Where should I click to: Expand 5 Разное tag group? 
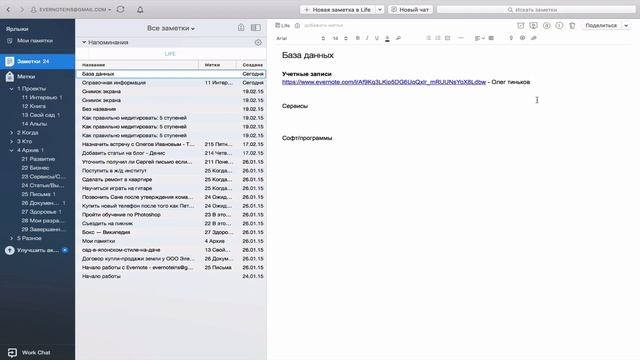[x=11, y=238]
